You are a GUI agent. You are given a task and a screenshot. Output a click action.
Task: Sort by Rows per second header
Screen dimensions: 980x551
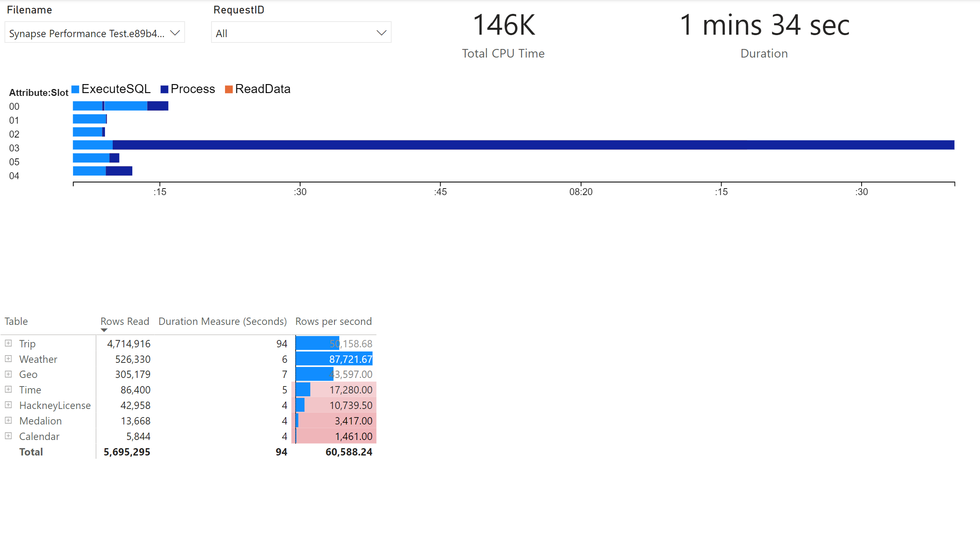pos(333,322)
